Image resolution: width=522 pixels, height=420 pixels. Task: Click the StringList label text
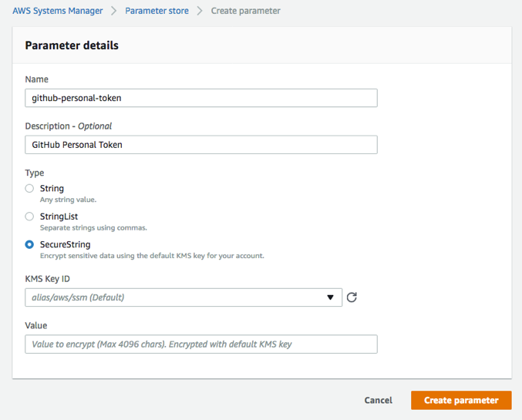(x=59, y=217)
